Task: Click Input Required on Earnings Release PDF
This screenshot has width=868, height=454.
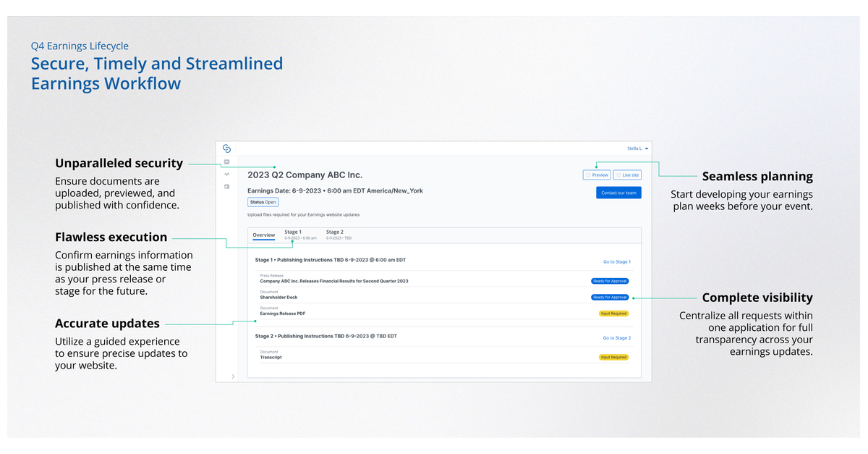Action: coord(614,313)
